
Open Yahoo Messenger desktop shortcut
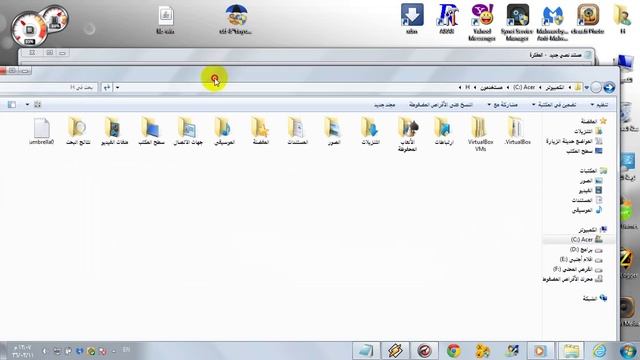[x=482, y=22]
